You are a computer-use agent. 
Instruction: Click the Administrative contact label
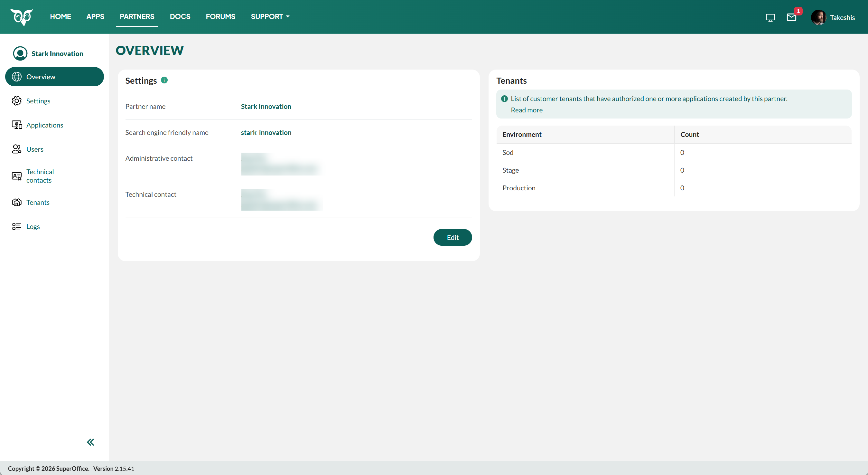(159, 158)
